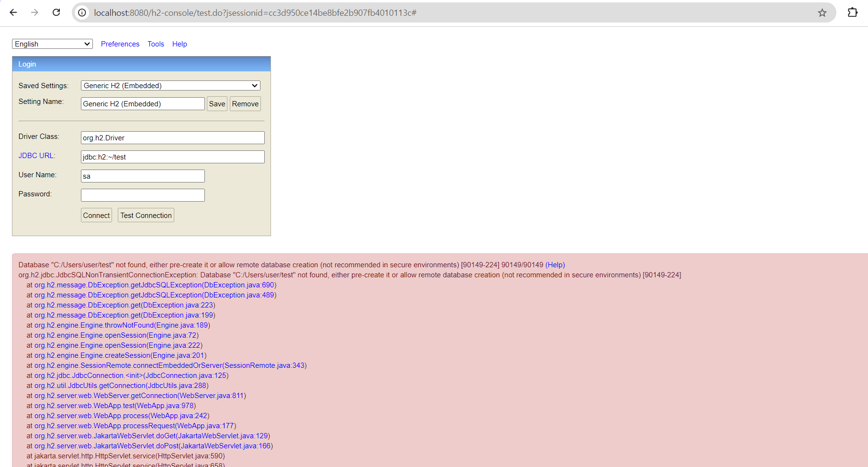Viewport: 868px width, 467px height.
Task: Open DbException.java:223 stack trace link
Action: pyautogui.click(x=124, y=305)
